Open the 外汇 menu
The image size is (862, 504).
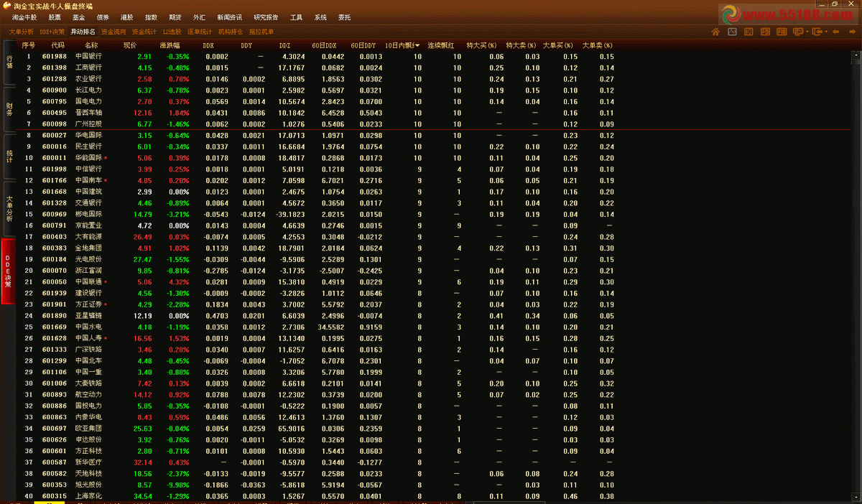(x=199, y=17)
